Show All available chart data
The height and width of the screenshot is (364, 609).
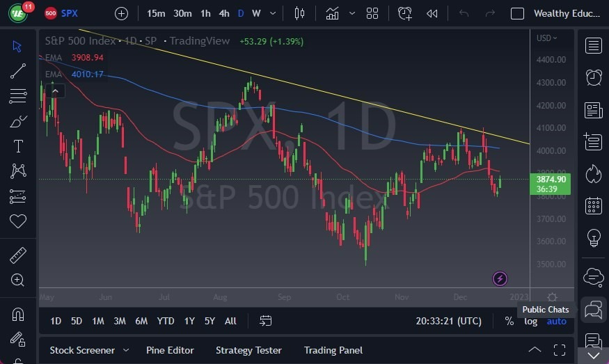tap(230, 321)
